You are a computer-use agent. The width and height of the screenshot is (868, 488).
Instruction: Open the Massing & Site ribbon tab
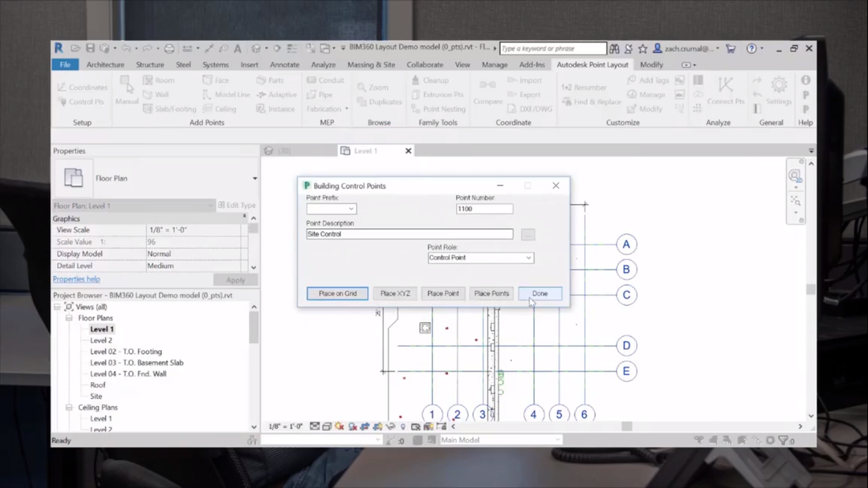click(371, 65)
